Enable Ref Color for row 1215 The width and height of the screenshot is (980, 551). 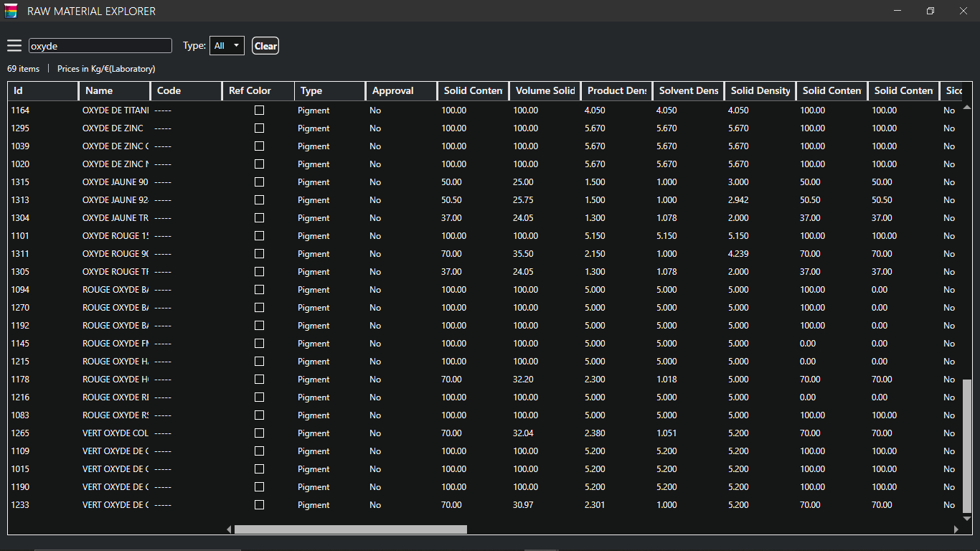[x=259, y=362]
